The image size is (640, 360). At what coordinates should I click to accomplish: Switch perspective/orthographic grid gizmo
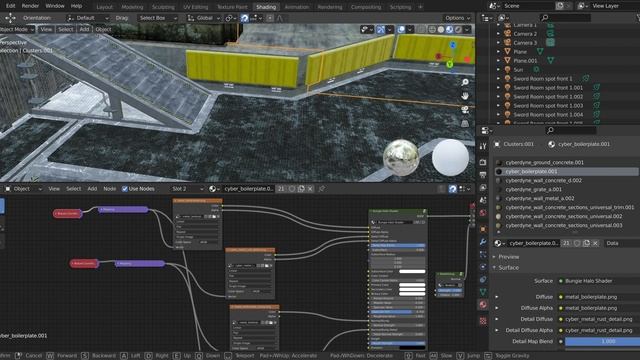[x=464, y=123]
